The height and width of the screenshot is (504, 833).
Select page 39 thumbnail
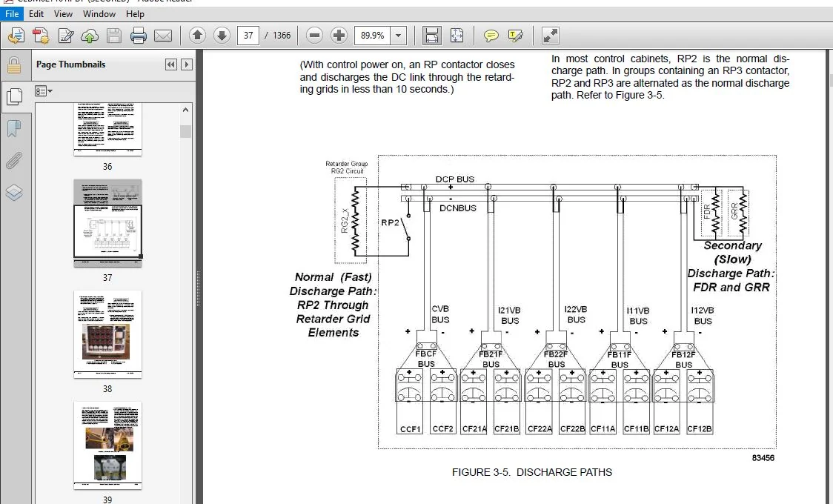click(x=108, y=445)
